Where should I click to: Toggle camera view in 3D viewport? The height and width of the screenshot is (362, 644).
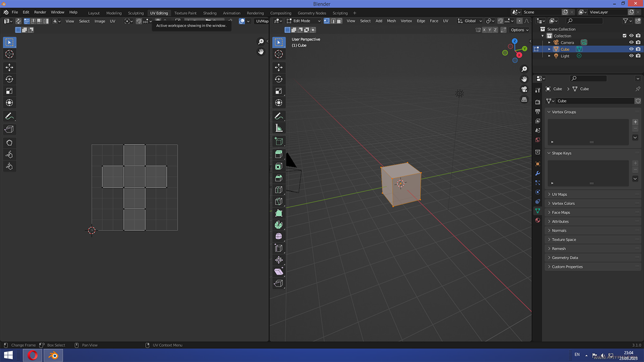[524, 89]
